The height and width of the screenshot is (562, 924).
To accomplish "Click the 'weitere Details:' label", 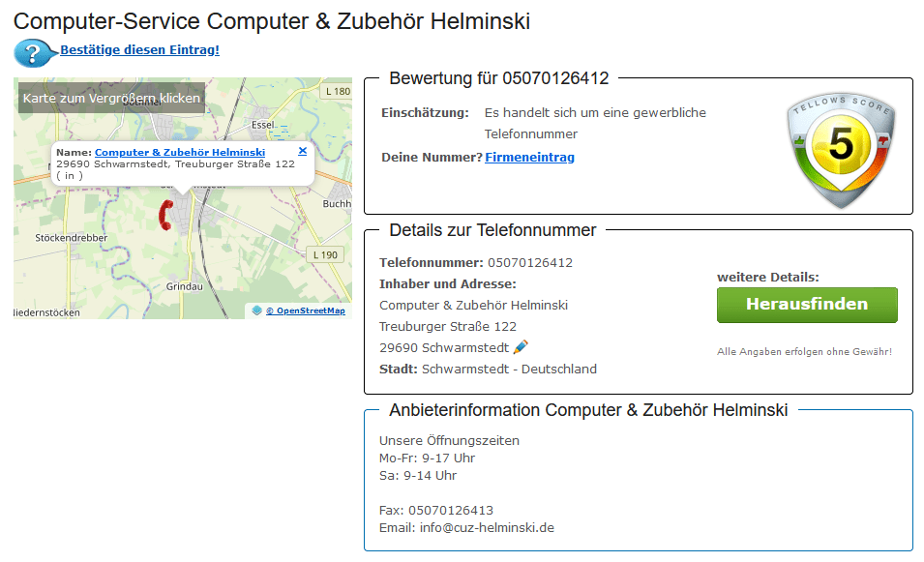I will tap(768, 278).
